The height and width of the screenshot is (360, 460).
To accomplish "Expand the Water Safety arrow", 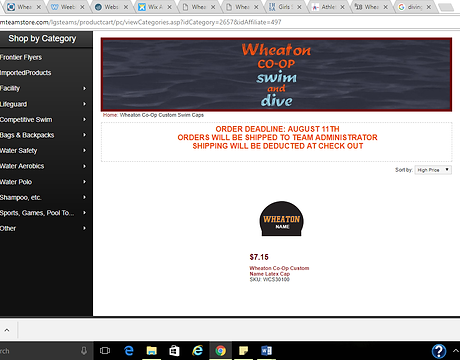I will tap(84, 151).
